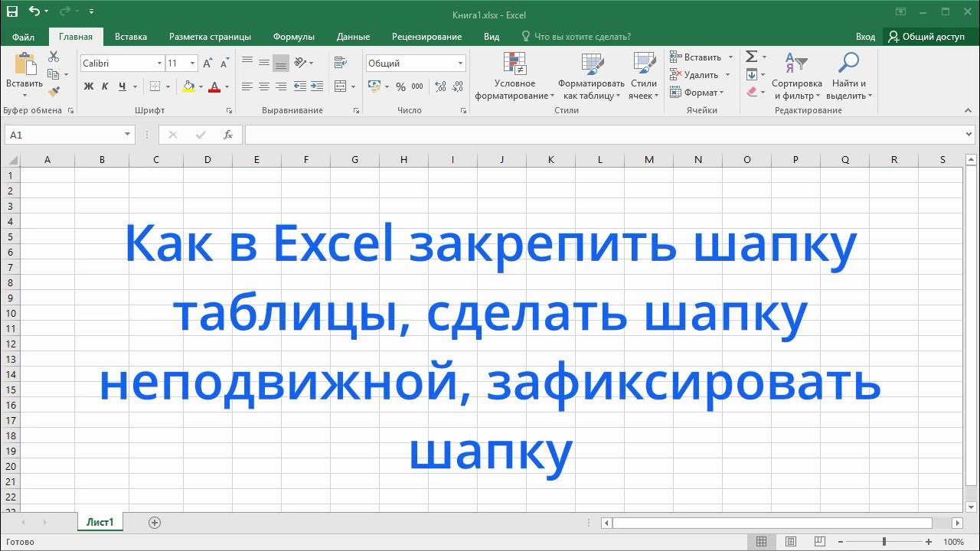Click the Name Box showing A1

coord(69,135)
